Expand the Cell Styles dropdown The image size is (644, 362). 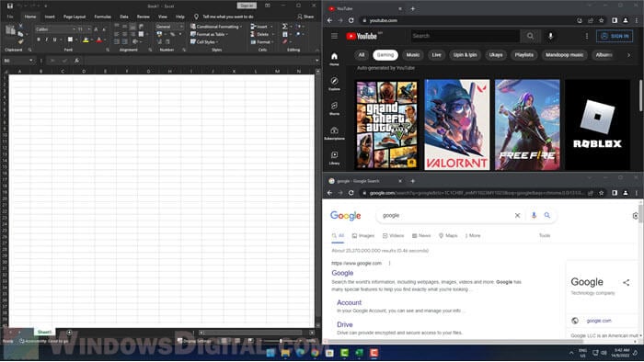(217, 42)
